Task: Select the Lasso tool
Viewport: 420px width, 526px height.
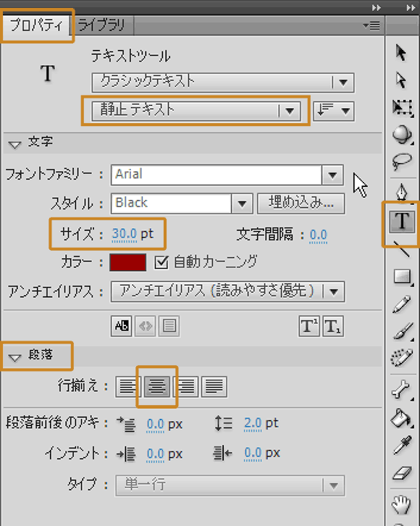Action: click(402, 162)
